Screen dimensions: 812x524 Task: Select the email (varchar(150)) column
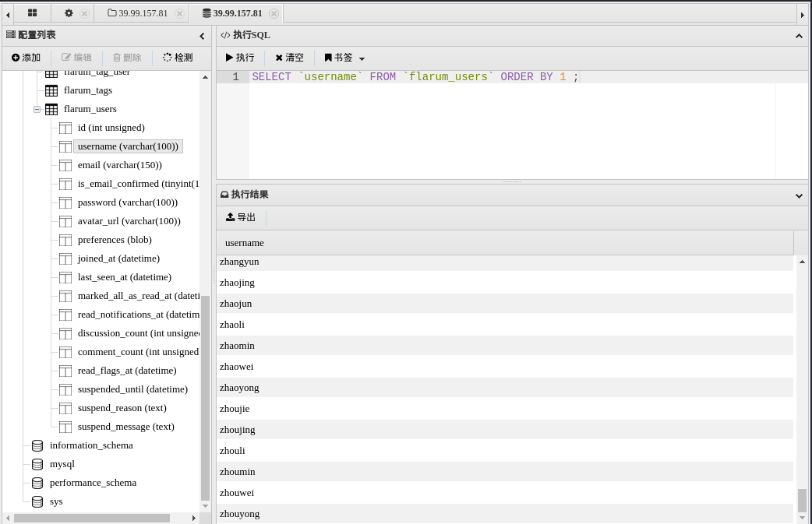tap(120, 165)
